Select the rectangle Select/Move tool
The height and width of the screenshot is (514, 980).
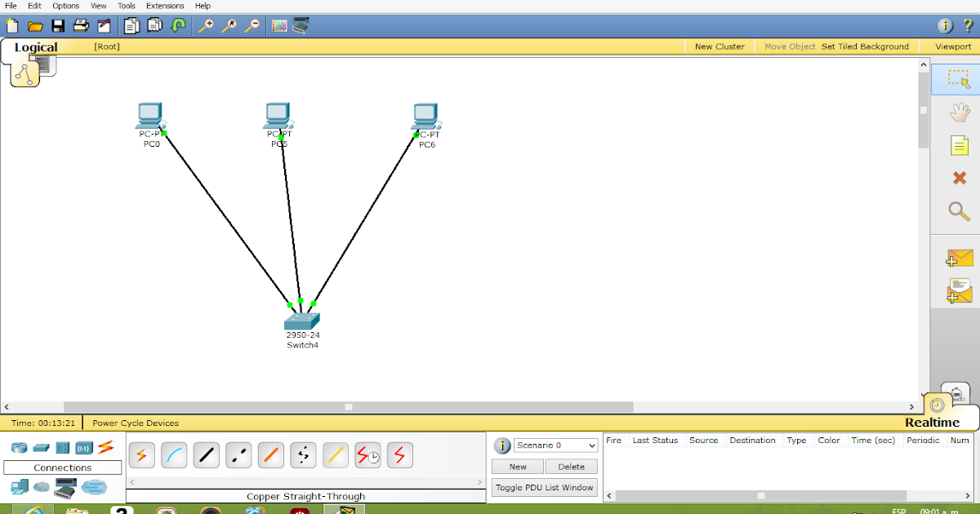pos(957,79)
